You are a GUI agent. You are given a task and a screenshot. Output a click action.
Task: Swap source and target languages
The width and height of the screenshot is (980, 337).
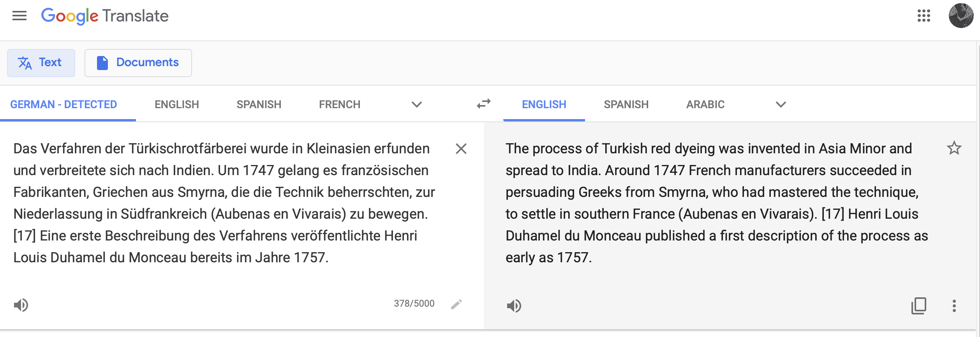[484, 104]
